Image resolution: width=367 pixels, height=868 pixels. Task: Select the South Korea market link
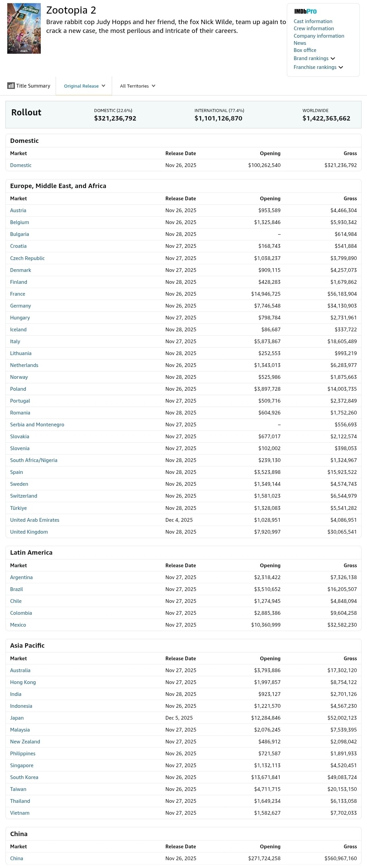pyautogui.click(x=24, y=777)
